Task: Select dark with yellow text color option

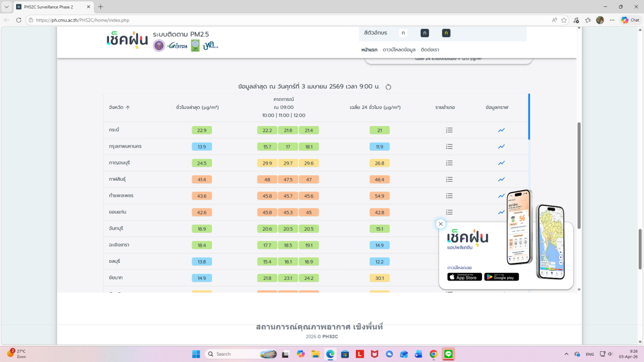Action: coord(446,33)
